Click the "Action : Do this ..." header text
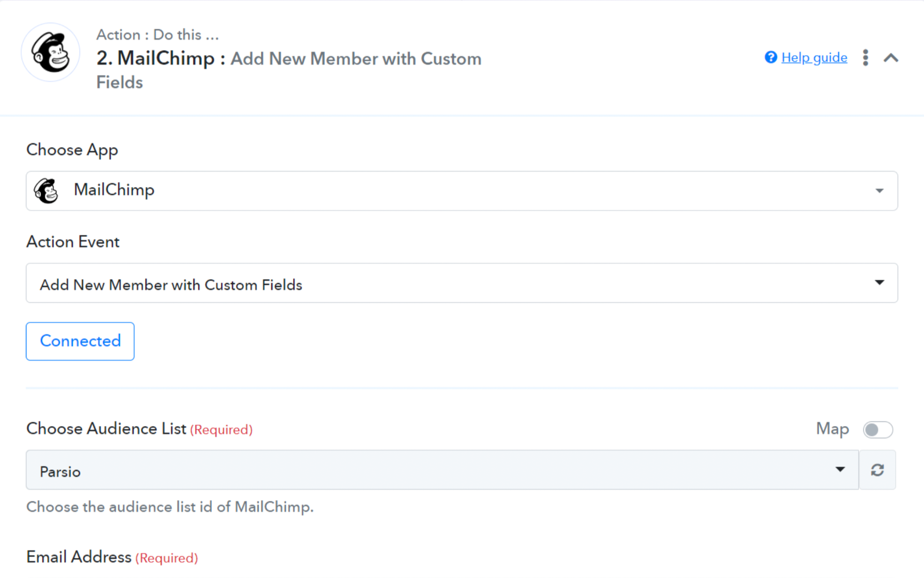924x578 pixels. tap(157, 35)
